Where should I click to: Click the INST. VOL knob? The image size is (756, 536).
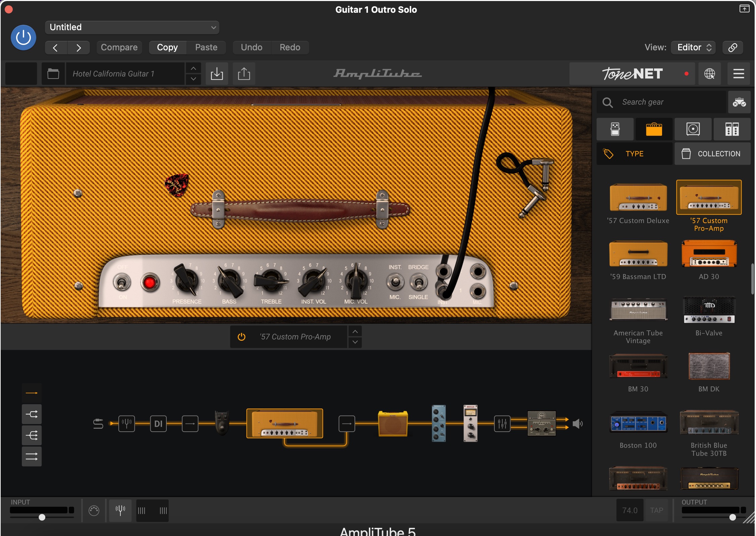click(x=313, y=281)
